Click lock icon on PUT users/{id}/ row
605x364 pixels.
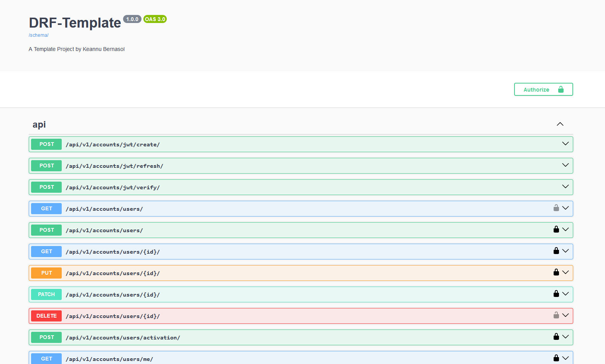point(556,272)
